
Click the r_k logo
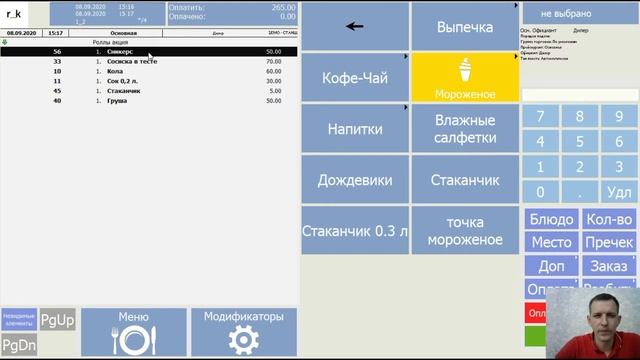click(14, 14)
